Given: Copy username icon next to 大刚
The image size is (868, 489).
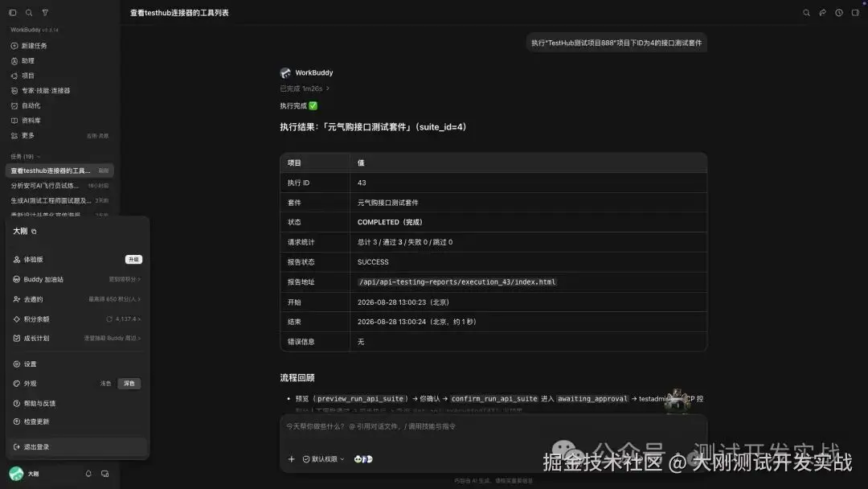Looking at the screenshot, I should point(34,232).
